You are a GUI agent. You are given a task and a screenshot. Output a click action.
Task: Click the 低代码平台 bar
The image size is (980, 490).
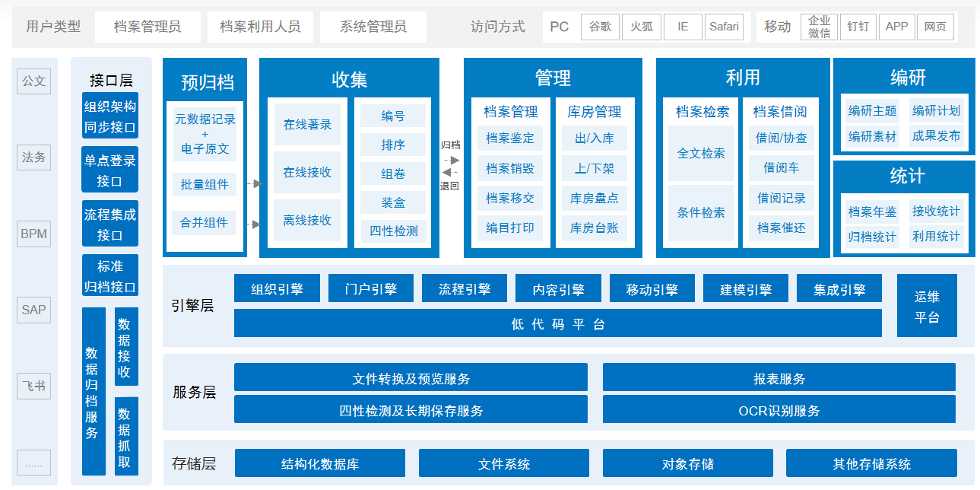click(x=558, y=323)
